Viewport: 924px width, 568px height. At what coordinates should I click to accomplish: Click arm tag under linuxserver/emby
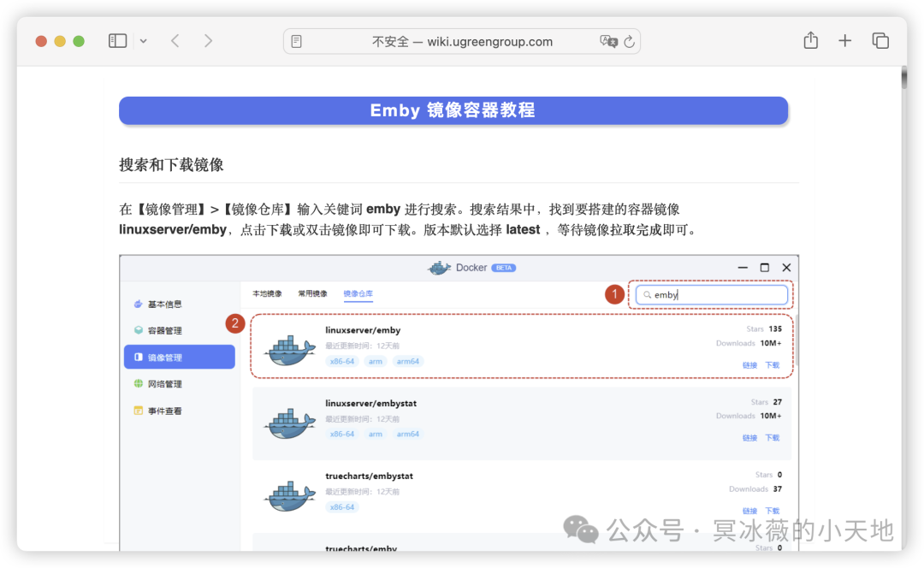click(x=376, y=361)
